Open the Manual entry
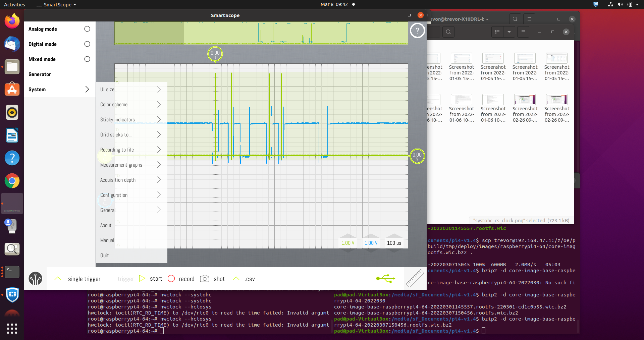This screenshot has height=340, width=644. click(x=107, y=240)
